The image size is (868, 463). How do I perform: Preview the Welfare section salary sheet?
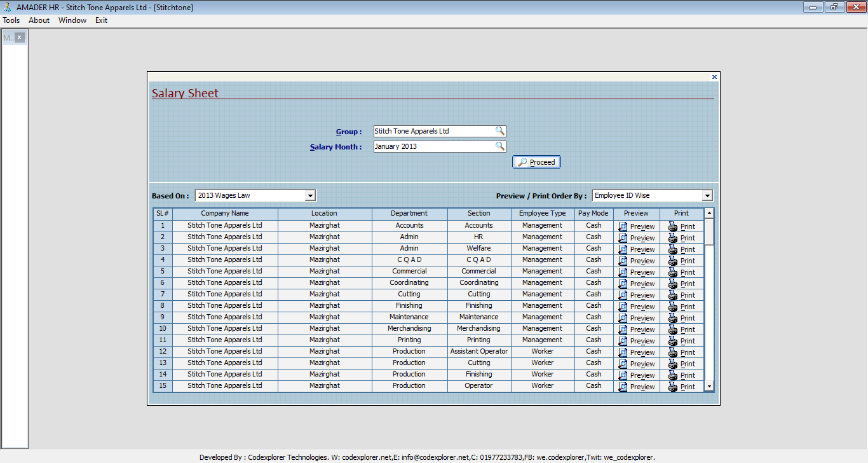(x=637, y=249)
